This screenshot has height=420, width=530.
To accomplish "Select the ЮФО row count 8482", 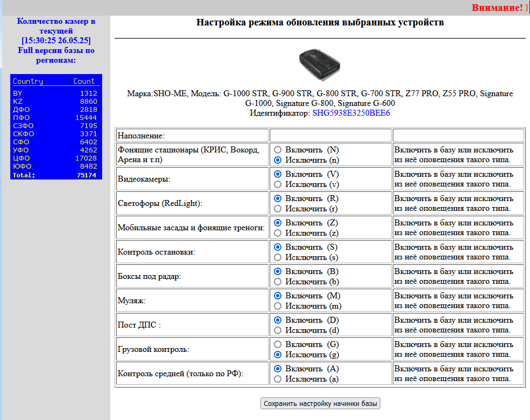I will click(x=89, y=166).
